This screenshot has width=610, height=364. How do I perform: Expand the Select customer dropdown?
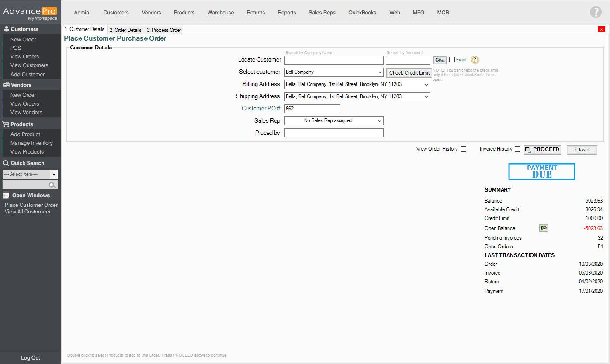point(379,72)
